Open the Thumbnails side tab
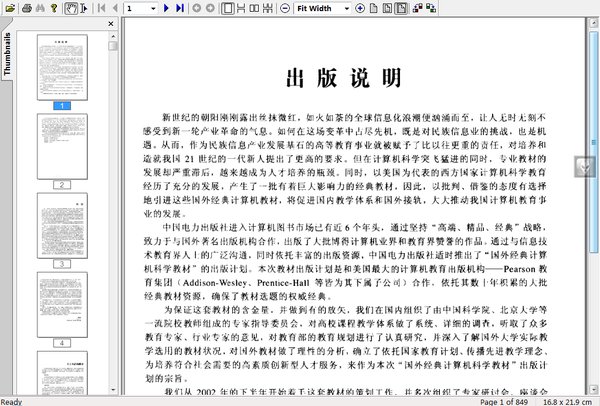The height and width of the screenshot is (406, 600). point(7,54)
